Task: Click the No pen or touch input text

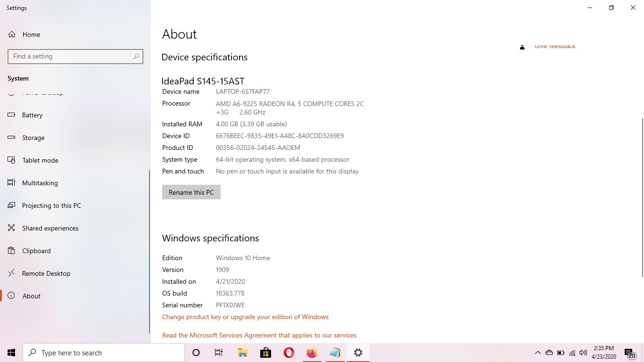Action: [x=287, y=171]
